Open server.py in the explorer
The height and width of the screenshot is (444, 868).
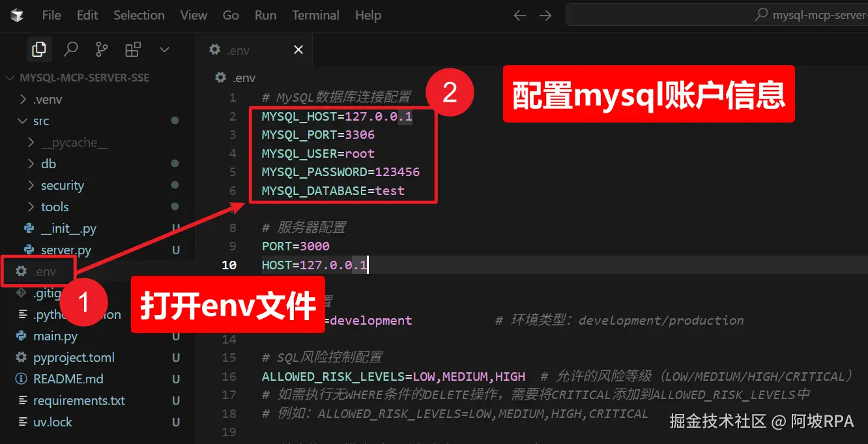click(x=66, y=250)
